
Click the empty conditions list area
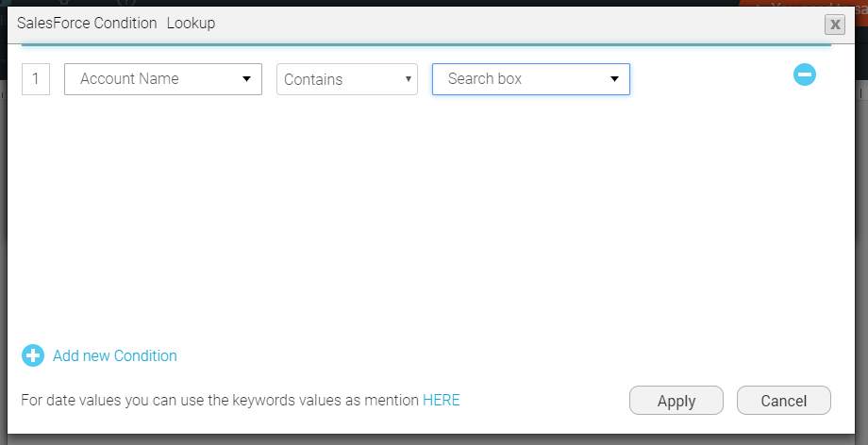(x=425, y=217)
